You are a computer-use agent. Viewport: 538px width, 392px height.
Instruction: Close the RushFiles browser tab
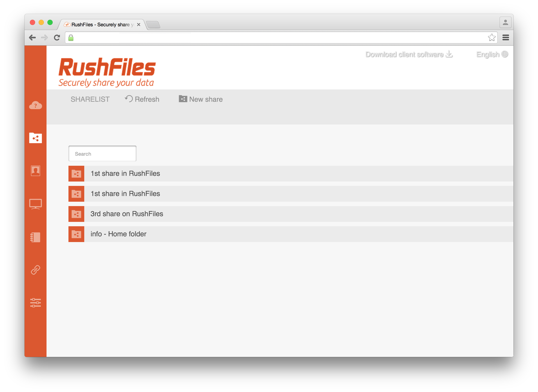(x=139, y=24)
